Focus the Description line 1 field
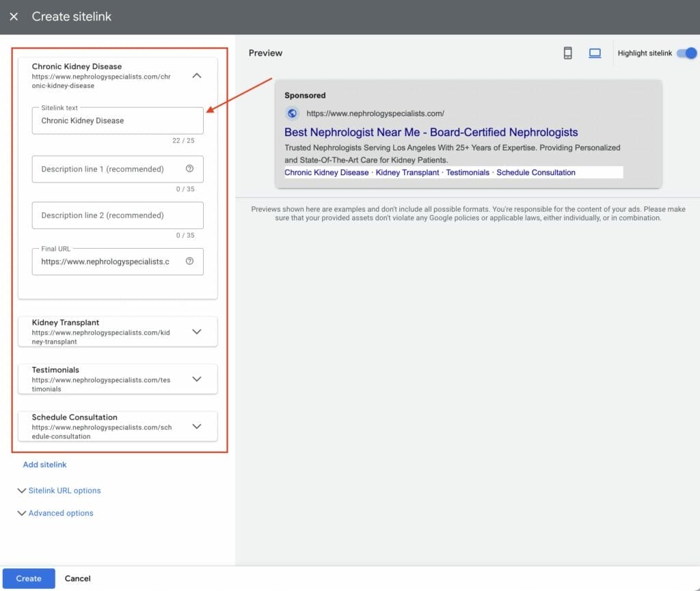Screen dimensions: 700x591 (x=118, y=169)
